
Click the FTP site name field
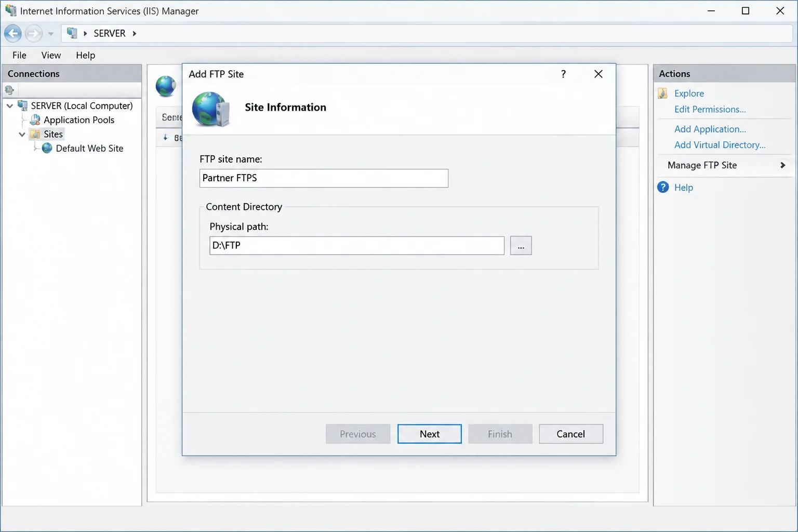coord(324,178)
